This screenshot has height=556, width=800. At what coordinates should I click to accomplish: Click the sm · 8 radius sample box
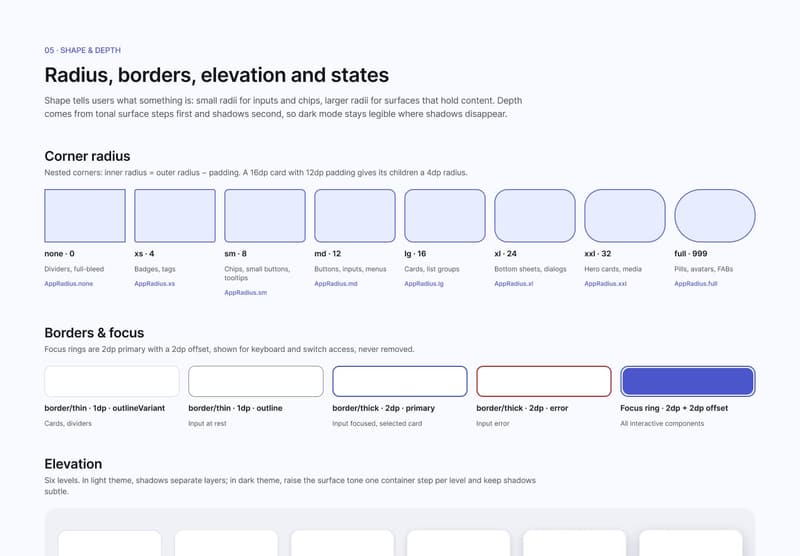coord(265,216)
